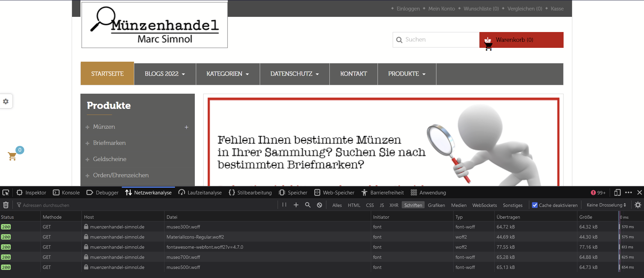The width and height of the screenshot is (644, 278).
Task: Open the network settings gear icon
Action: click(x=638, y=205)
